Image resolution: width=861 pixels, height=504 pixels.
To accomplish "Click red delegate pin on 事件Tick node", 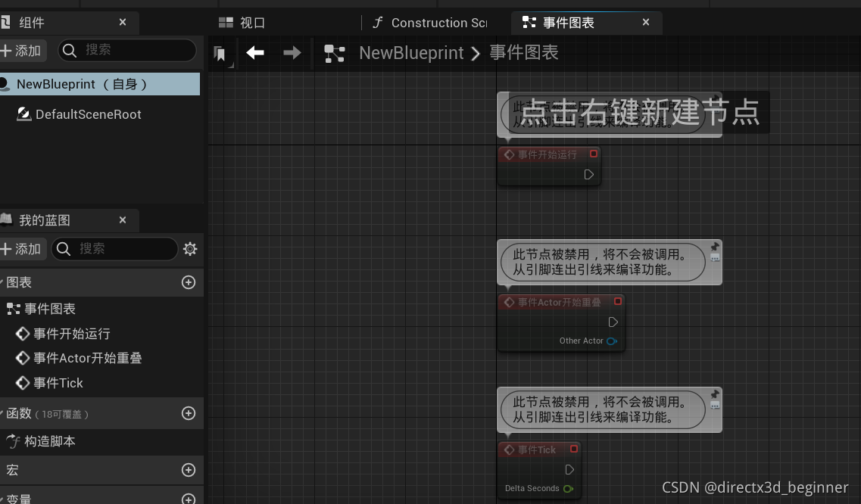I will point(574,449).
